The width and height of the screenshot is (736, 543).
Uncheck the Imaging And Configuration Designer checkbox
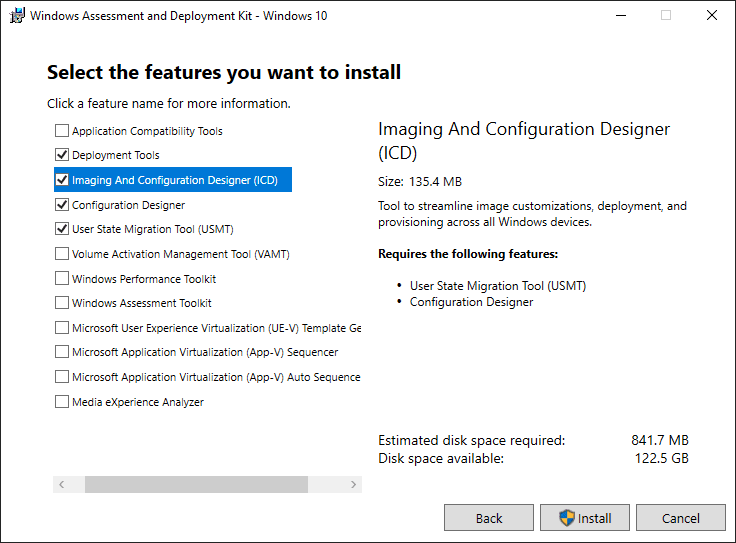coord(62,181)
